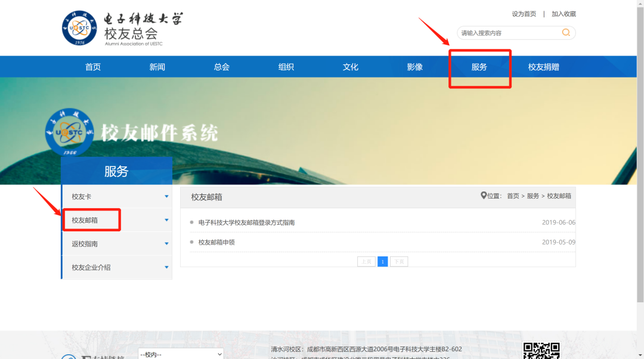Image resolution: width=644 pixels, height=359 pixels.
Task: Open the 校友捐赠 navigation tab
Action: coord(543,67)
